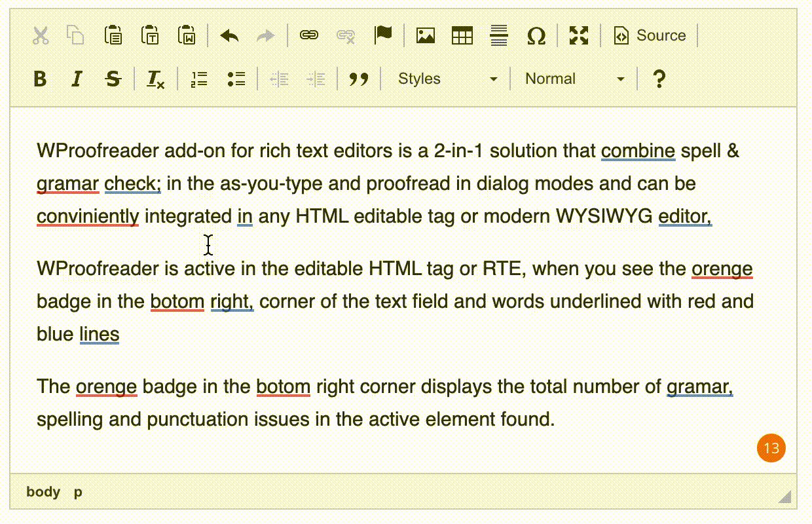Insert a link with the Link icon

point(308,35)
